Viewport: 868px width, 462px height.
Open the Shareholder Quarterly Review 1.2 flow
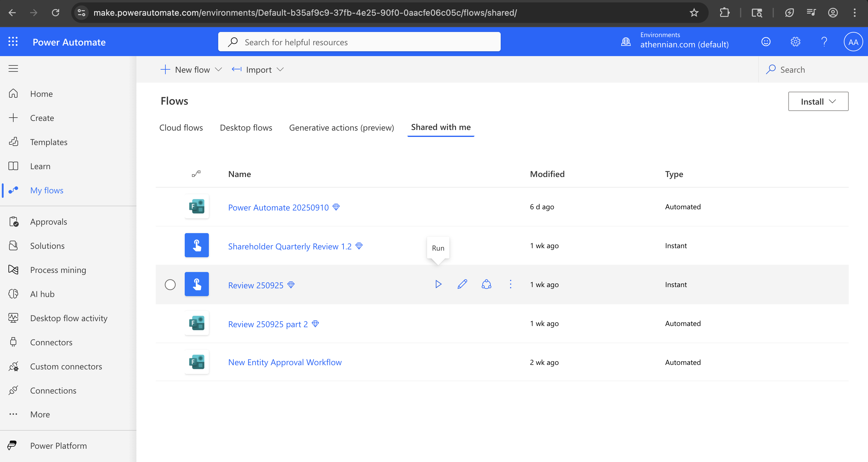(x=289, y=246)
